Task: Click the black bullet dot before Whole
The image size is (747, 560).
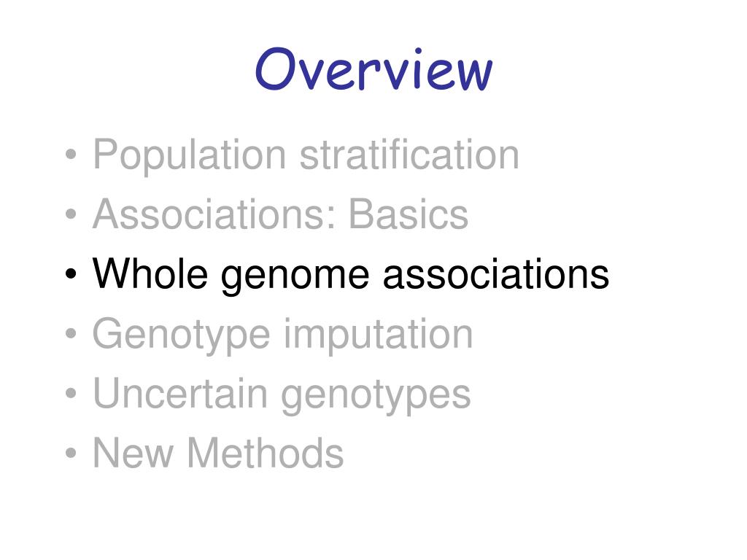Action: [71, 274]
